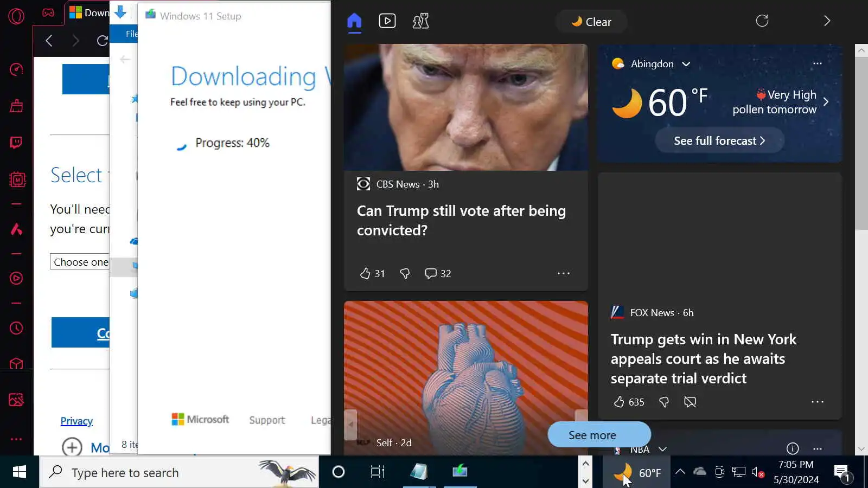This screenshot has height=488, width=868.
Task: Click the widgets panel scrollbar thumb
Action: (x=861, y=143)
